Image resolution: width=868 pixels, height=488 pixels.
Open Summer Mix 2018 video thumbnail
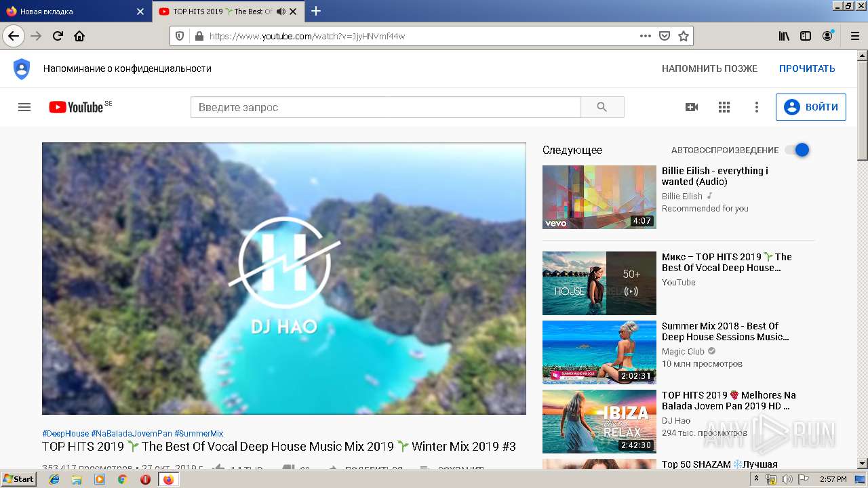point(599,352)
